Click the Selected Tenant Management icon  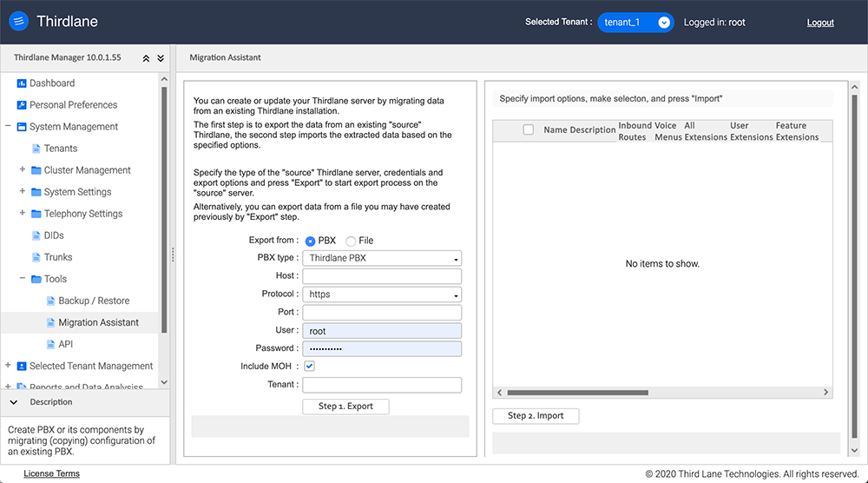tap(22, 366)
